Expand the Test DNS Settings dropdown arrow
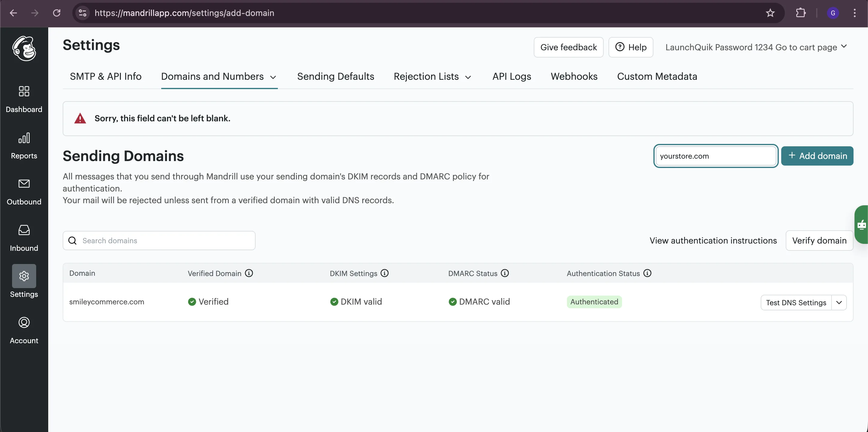This screenshot has height=432, width=868. coord(839,303)
